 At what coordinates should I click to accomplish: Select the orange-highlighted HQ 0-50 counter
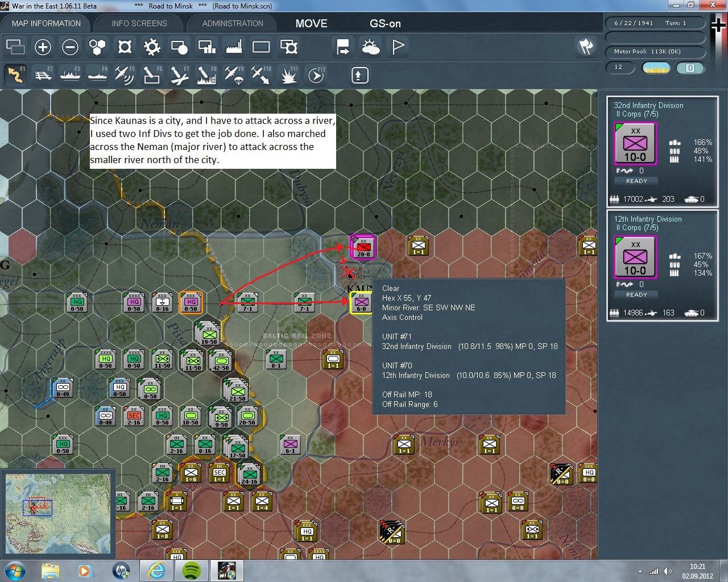click(191, 302)
